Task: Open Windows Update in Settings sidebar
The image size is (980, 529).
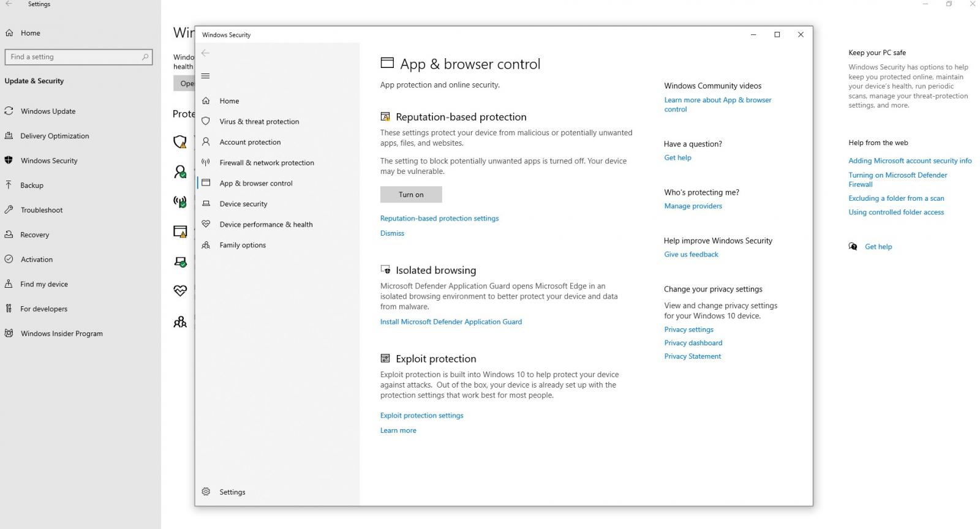Action: [48, 111]
